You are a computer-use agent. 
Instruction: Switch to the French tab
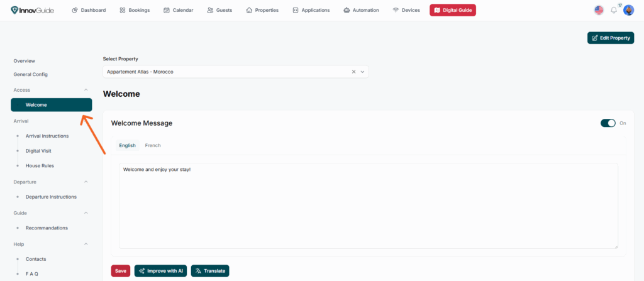point(153,145)
